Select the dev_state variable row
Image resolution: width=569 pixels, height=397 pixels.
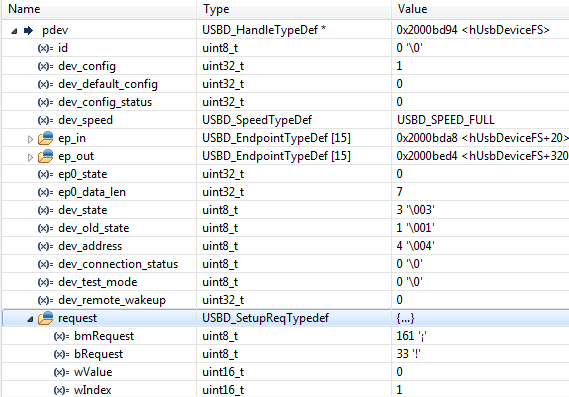click(x=285, y=210)
